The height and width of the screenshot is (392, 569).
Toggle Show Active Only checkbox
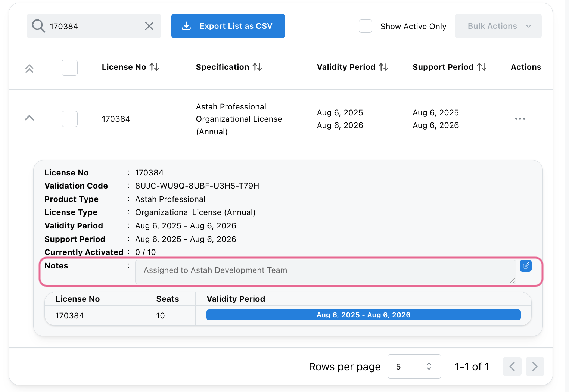pyautogui.click(x=366, y=26)
